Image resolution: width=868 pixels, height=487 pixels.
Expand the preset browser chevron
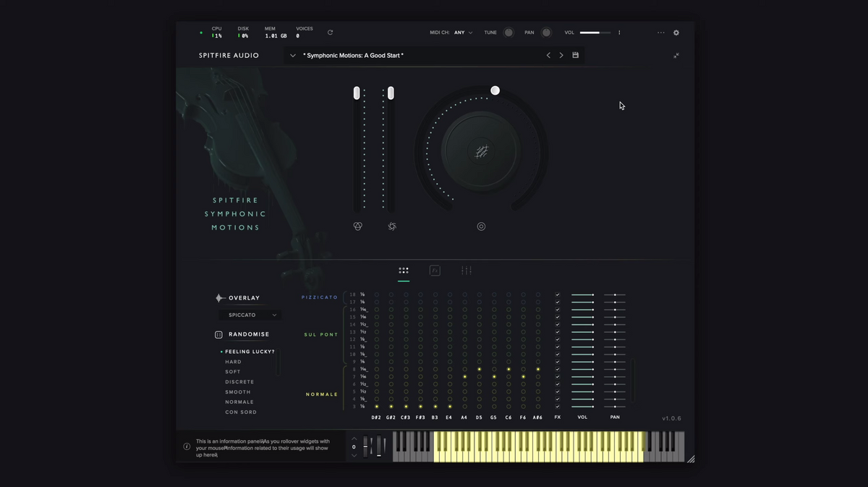pos(293,55)
